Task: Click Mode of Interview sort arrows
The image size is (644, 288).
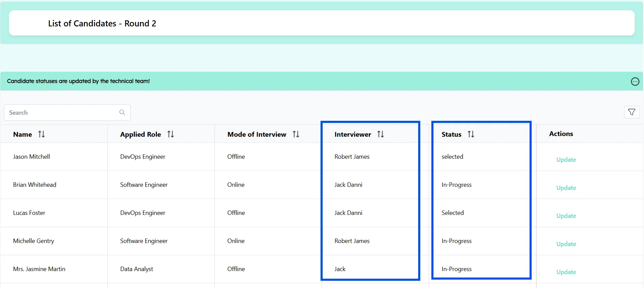Action: tap(296, 134)
